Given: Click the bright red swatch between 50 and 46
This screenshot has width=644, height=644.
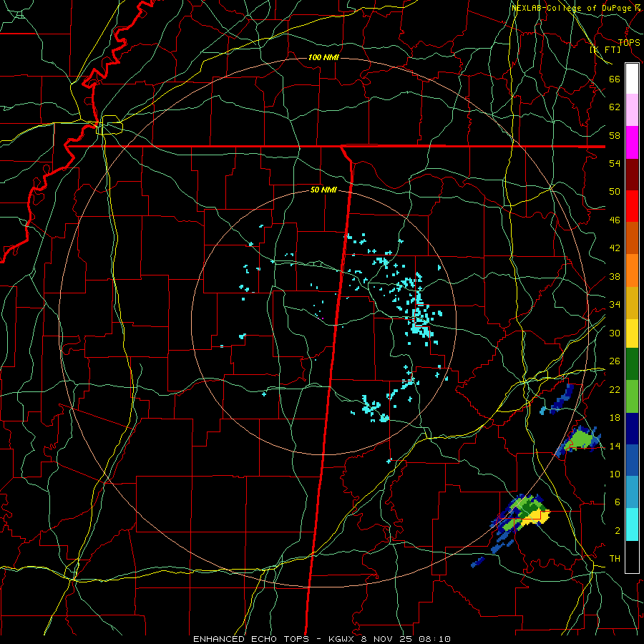Looking at the screenshot, I should click(632, 206).
